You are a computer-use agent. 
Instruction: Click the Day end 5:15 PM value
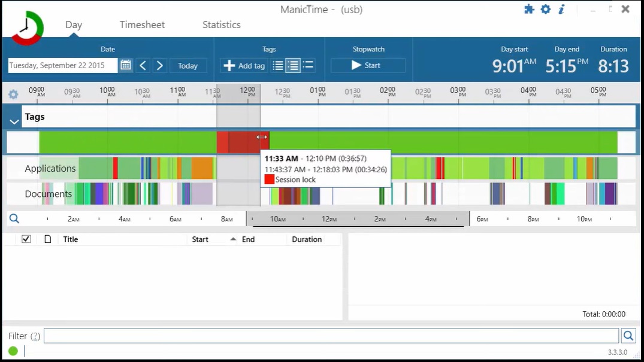[567, 66]
